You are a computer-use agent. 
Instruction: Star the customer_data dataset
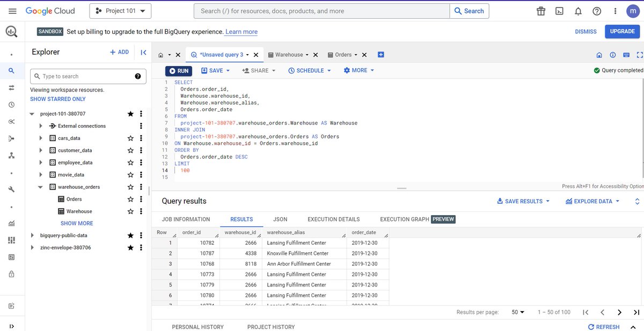[130, 150]
